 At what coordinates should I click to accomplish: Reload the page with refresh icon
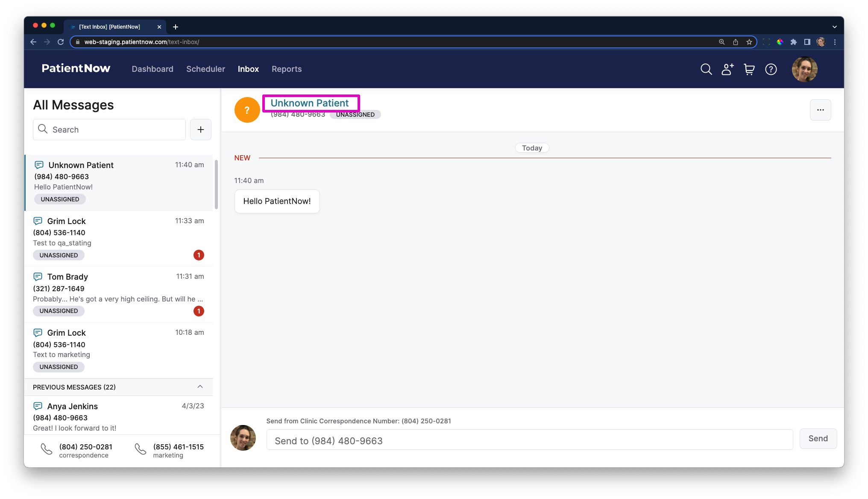click(61, 42)
